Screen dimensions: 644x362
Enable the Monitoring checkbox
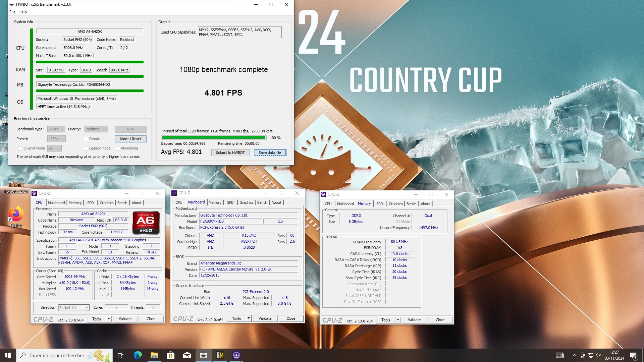click(x=118, y=148)
